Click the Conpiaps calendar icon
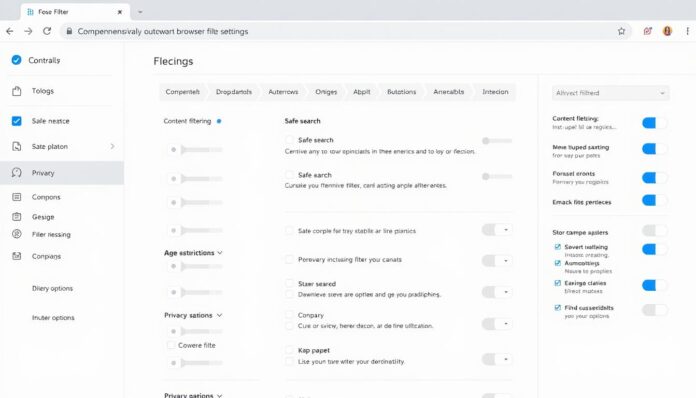Image resolution: width=696 pixels, height=398 pixels. [16, 256]
